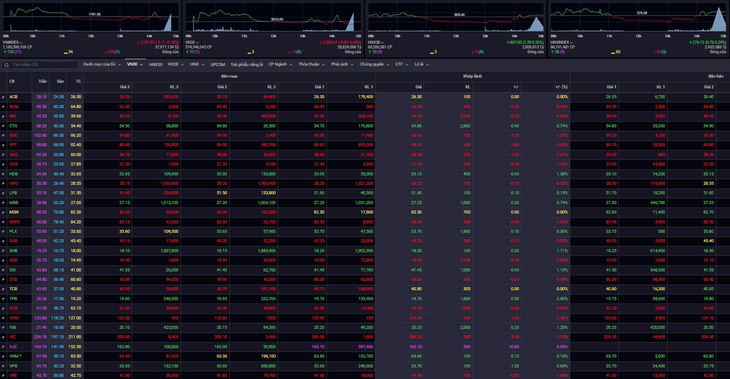Click the pin icon beside VIB
730x379 pixels.
coord(3,327)
